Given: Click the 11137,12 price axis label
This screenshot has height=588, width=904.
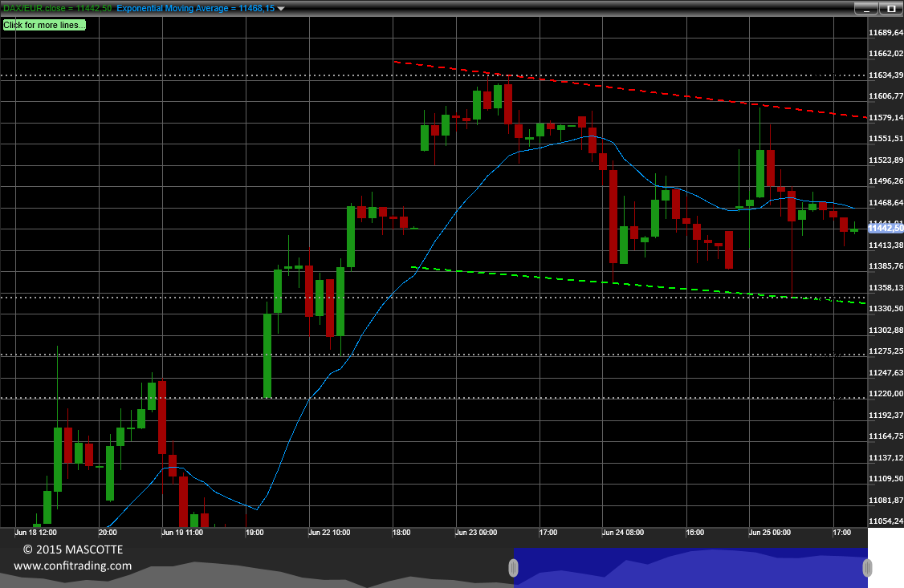Looking at the screenshot, I should pyautogui.click(x=886, y=458).
